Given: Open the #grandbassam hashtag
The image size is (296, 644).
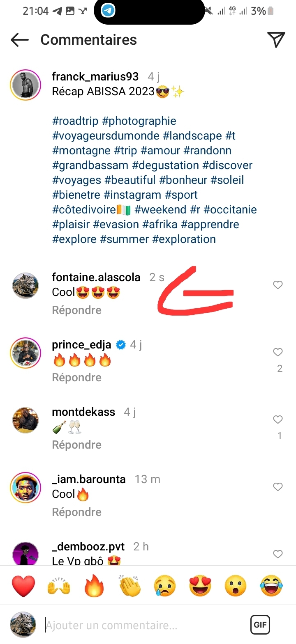Looking at the screenshot, I should tap(90, 165).
